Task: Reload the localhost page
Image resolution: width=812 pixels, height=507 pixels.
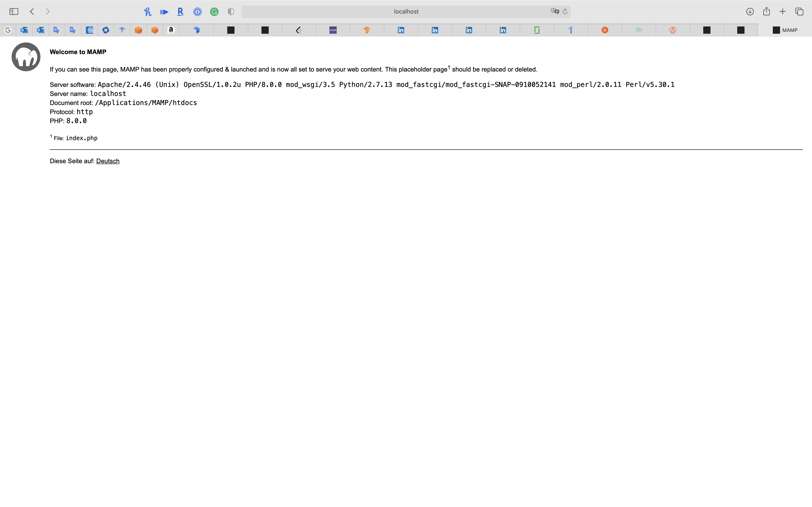Action: coord(565,11)
